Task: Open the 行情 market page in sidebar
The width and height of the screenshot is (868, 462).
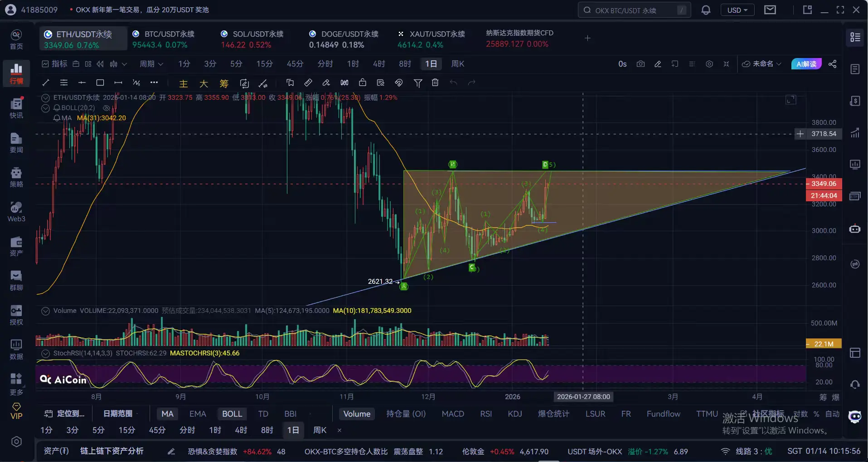Action: [x=16, y=73]
